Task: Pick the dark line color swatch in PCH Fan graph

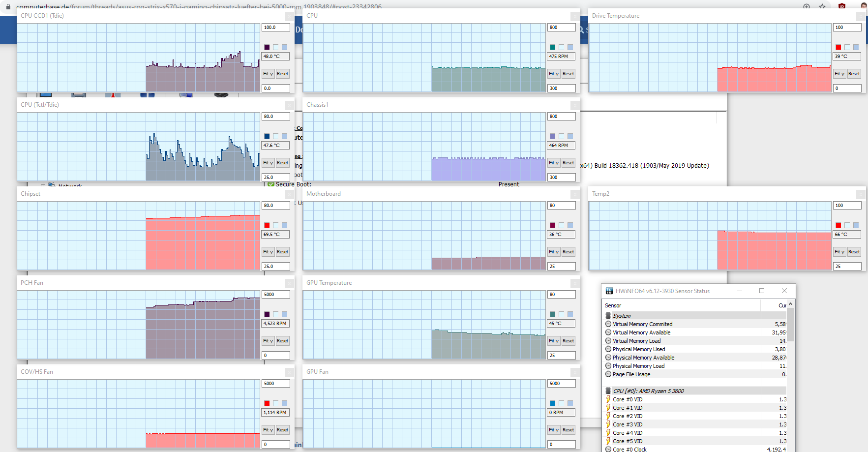Action: pos(267,314)
